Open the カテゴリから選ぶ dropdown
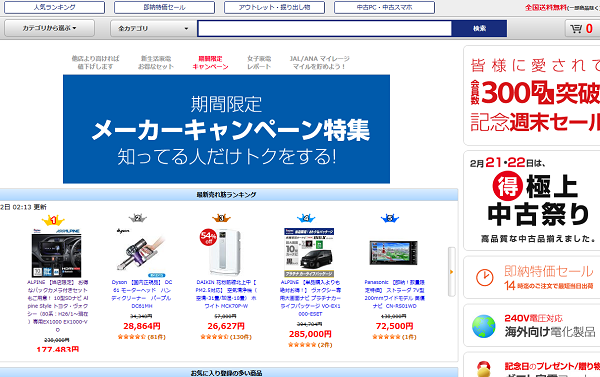This screenshot has width=600, height=377. click(49, 28)
